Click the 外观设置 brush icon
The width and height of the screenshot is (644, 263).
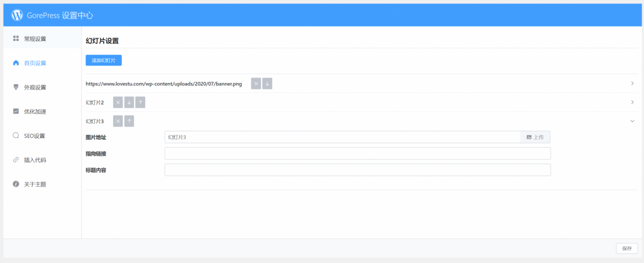click(16, 87)
